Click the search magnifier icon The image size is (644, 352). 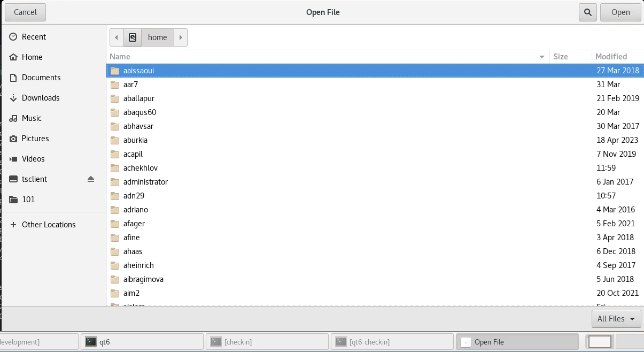coord(588,12)
